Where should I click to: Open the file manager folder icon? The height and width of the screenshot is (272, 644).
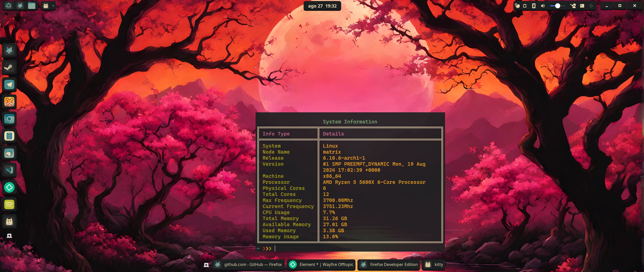click(x=32, y=6)
